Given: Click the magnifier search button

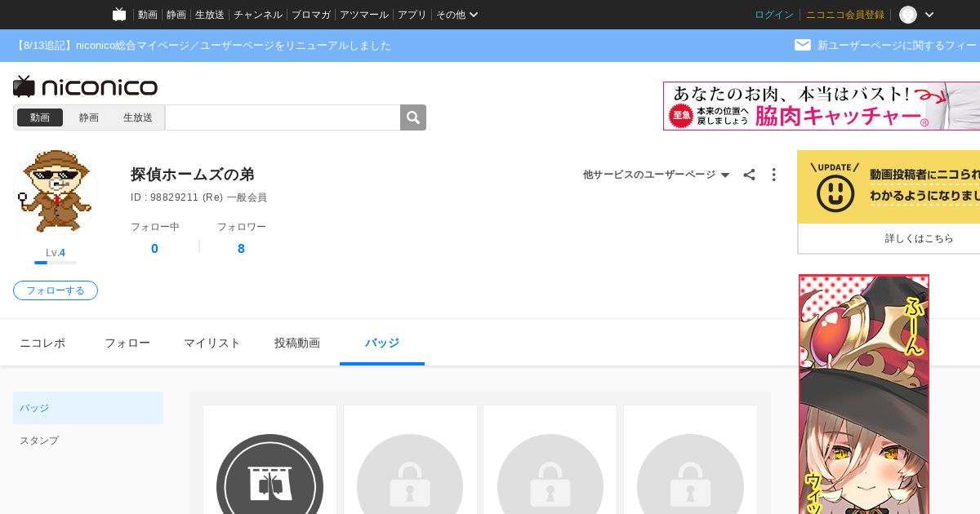Looking at the screenshot, I should coord(413,117).
